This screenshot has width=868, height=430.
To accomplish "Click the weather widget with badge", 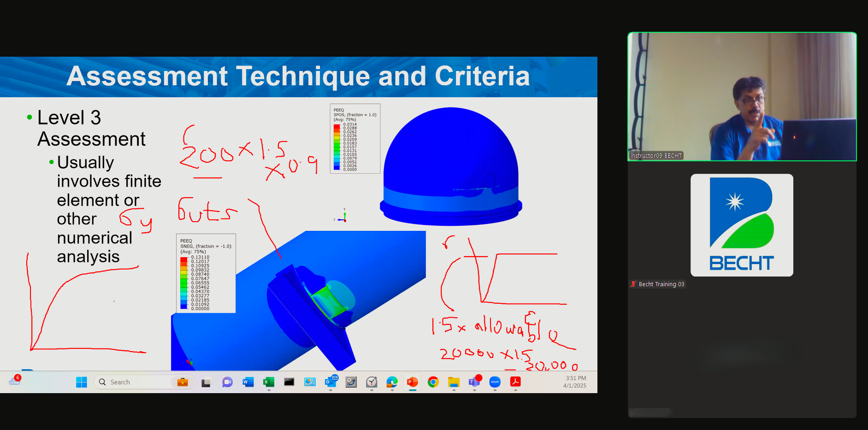I will pyautogui.click(x=15, y=381).
